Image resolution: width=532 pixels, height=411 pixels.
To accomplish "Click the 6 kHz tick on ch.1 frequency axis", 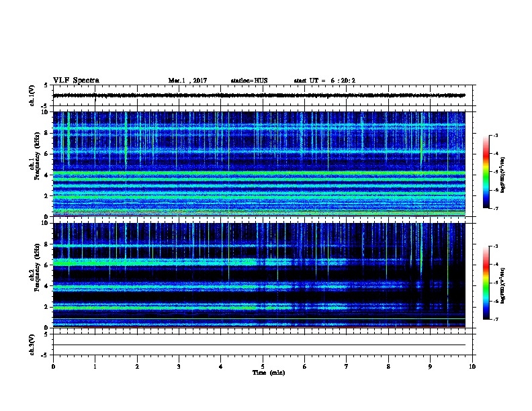I will [47, 154].
